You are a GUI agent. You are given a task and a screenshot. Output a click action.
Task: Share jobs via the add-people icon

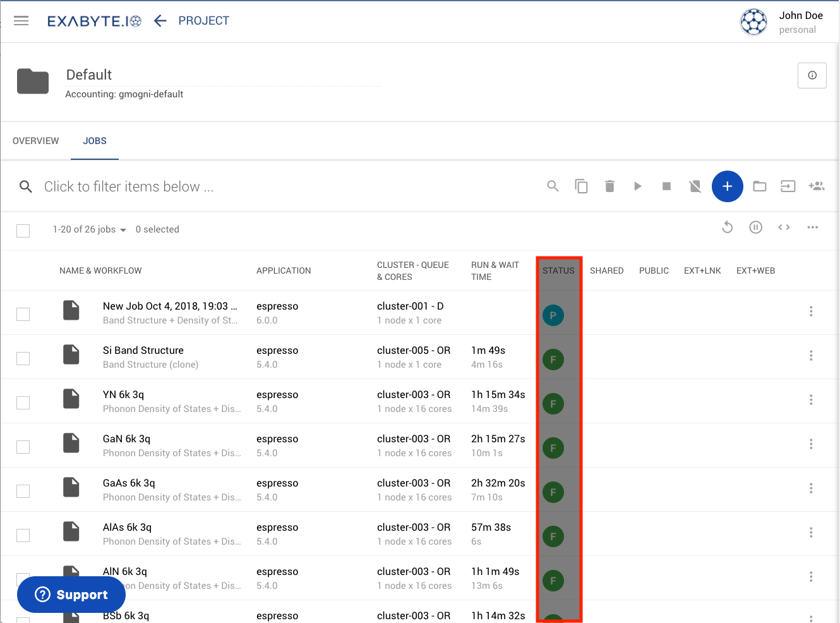[817, 186]
